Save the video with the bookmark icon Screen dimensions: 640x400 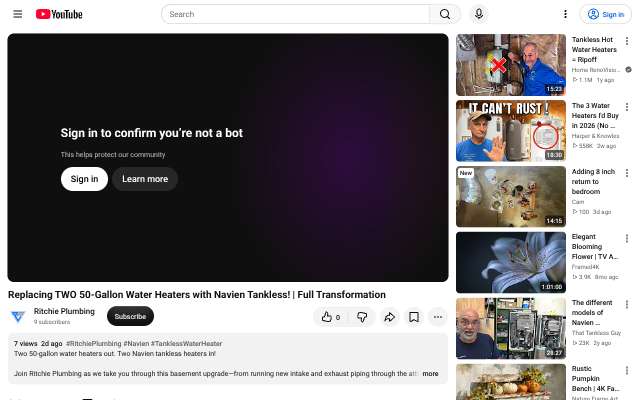413,317
